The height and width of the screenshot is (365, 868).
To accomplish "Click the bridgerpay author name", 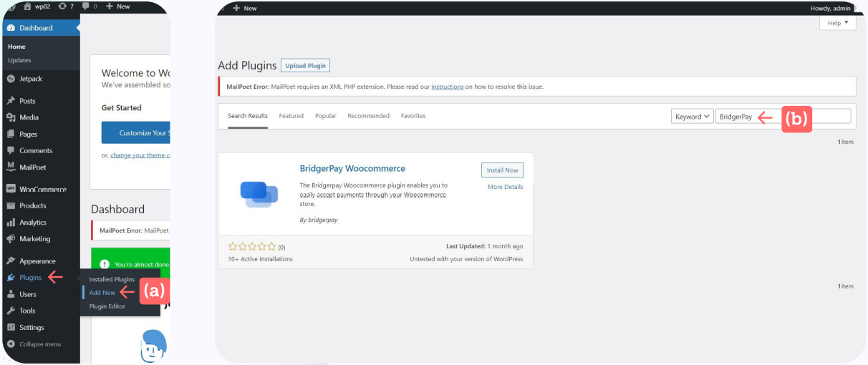I will (x=323, y=220).
